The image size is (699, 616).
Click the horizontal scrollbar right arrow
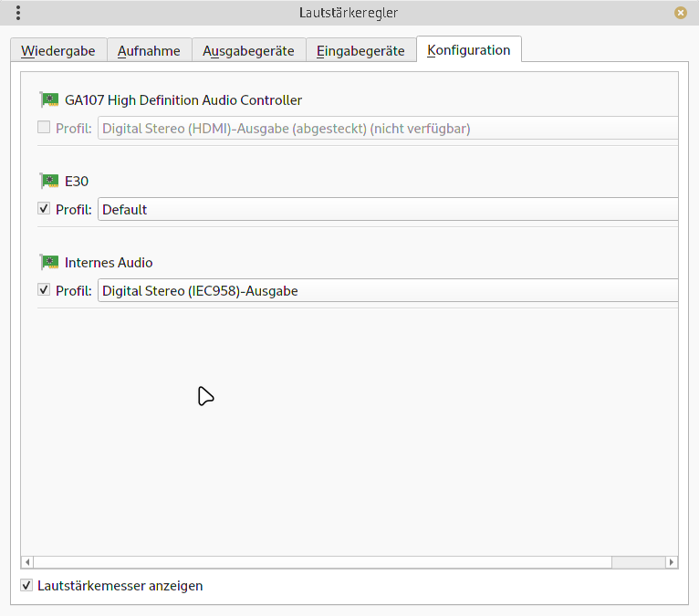[672, 562]
